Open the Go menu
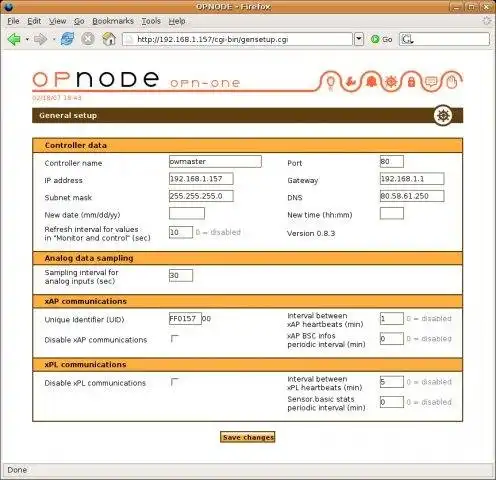The width and height of the screenshot is (496, 480). [79, 21]
